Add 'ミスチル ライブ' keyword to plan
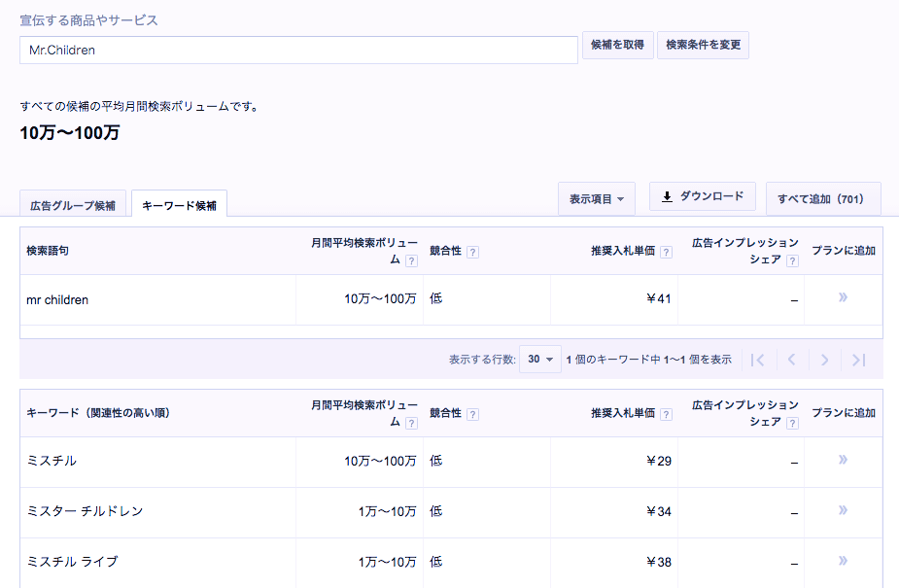 point(843,561)
